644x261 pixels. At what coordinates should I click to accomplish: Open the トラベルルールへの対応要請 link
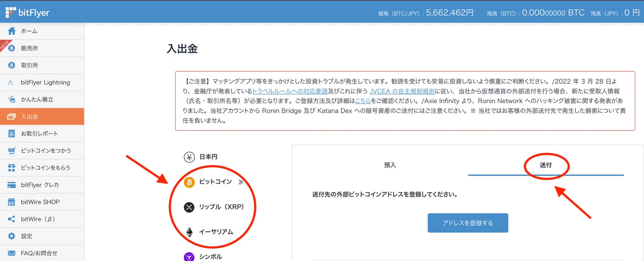[x=290, y=91]
